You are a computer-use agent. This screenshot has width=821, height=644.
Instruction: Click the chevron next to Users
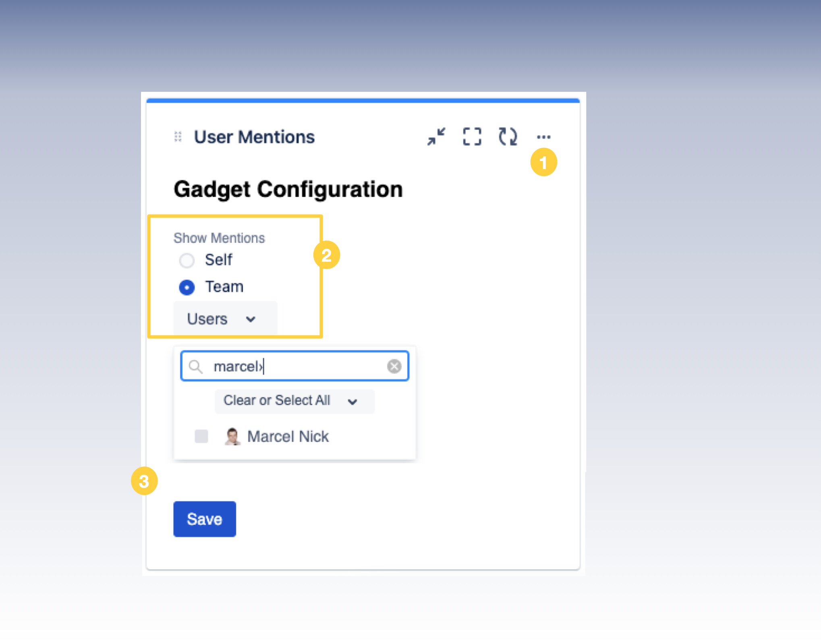(251, 319)
